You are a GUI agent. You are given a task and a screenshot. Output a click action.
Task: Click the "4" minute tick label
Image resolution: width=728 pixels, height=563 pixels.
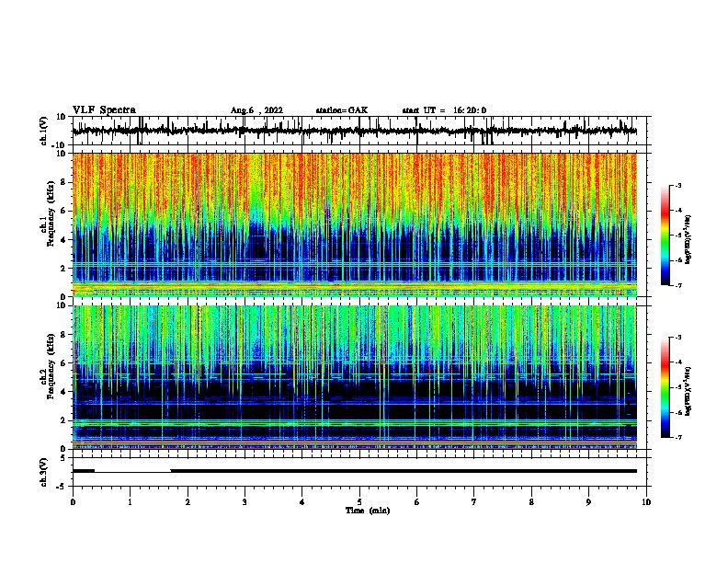[x=302, y=502]
